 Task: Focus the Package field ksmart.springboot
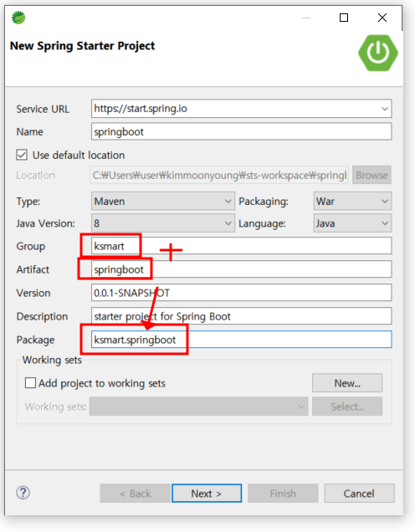(x=241, y=340)
